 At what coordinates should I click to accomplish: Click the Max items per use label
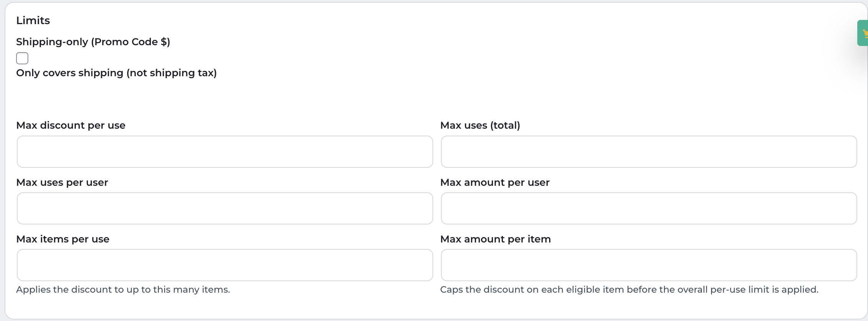[x=63, y=239]
